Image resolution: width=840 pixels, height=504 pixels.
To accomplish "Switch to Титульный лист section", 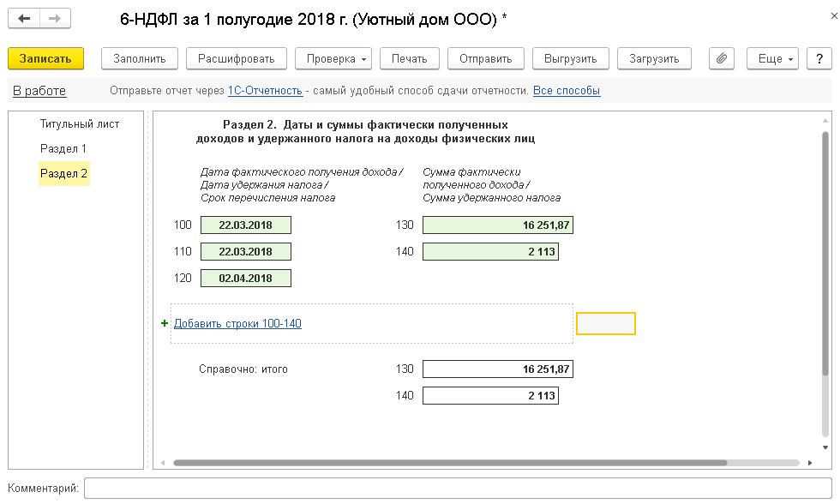I will point(79,123).
